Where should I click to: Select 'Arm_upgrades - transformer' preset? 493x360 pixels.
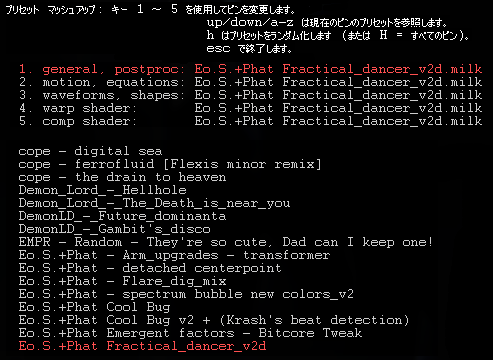(174, 255)
